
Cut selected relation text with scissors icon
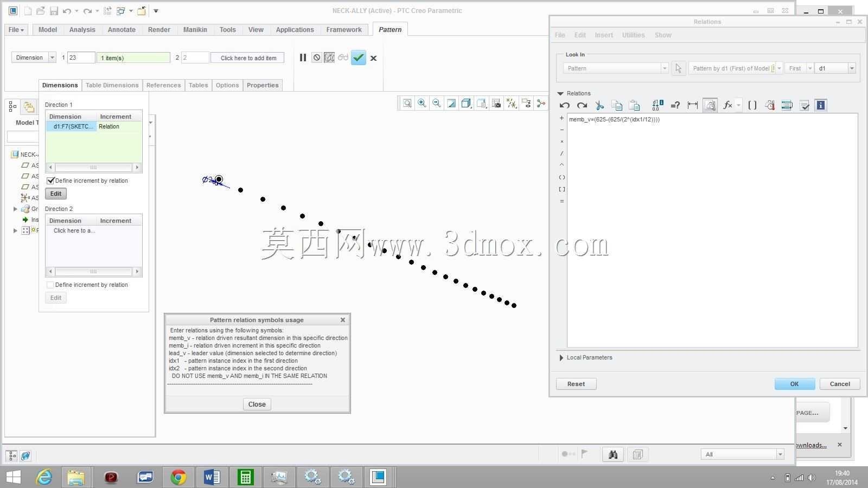pyautogui.click(x=599, y=105)
